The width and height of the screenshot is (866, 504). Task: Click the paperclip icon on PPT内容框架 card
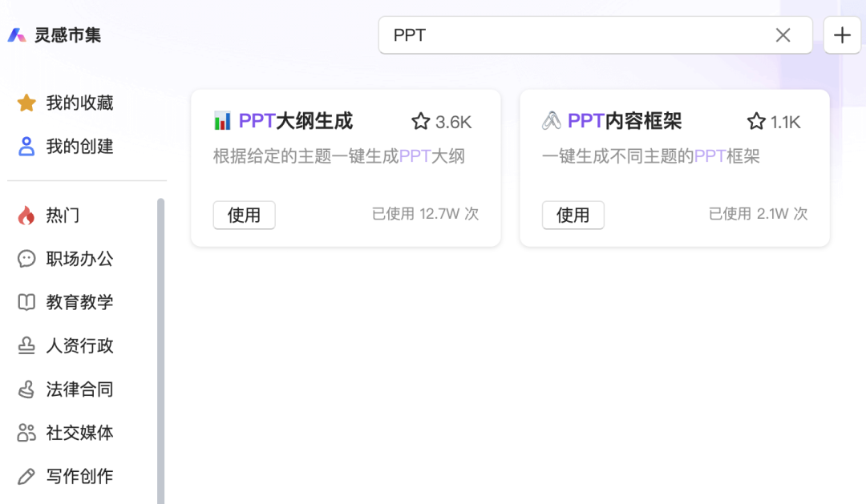552,121
